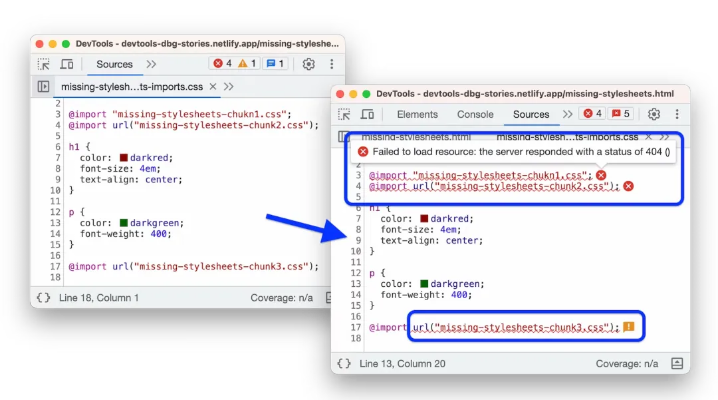Open three-dot menu in left DevTools window
Image resolution: width=718 pixels, height=400 pixels.
click(x=331, y=64)
